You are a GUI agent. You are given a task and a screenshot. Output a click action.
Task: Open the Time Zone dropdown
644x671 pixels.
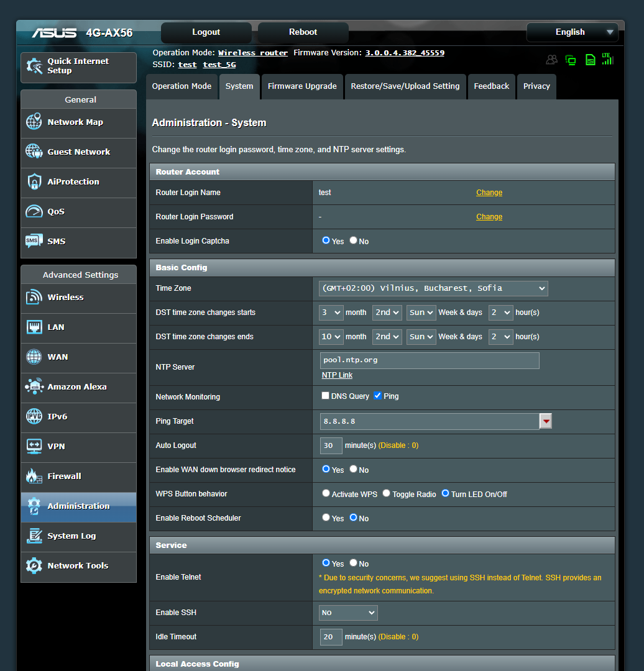pyautogui.click(x=433, y=288)
